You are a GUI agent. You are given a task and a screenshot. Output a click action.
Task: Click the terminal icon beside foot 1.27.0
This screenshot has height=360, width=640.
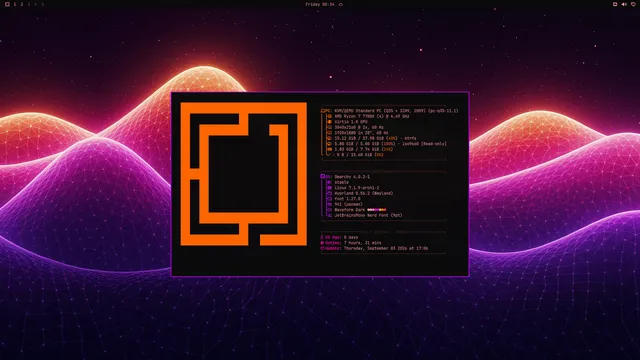pos(329,199)
